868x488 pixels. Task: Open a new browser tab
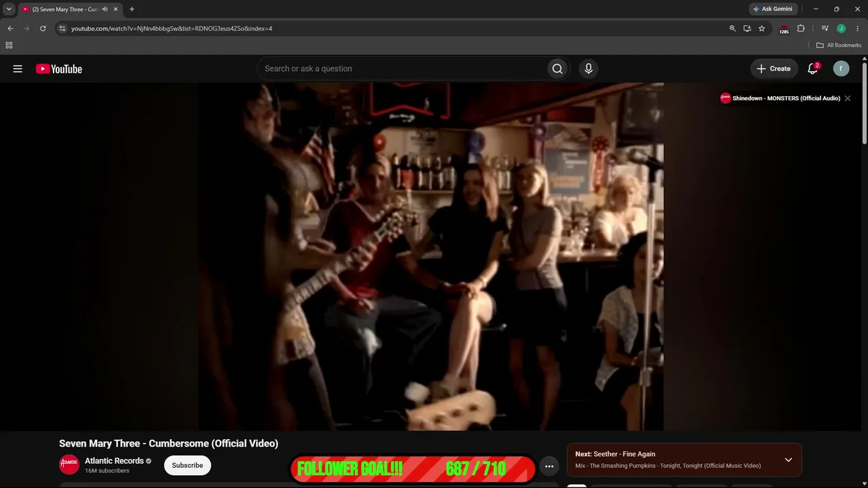132,9
